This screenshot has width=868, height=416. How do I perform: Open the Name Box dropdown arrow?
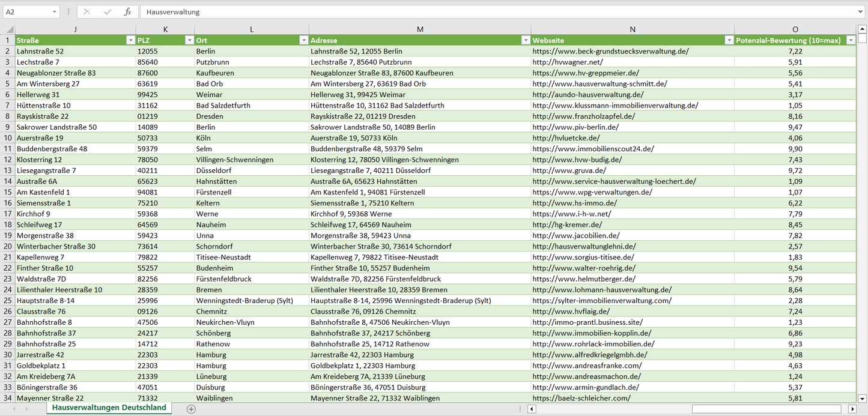pyautogui.click(x=54, y=12)
